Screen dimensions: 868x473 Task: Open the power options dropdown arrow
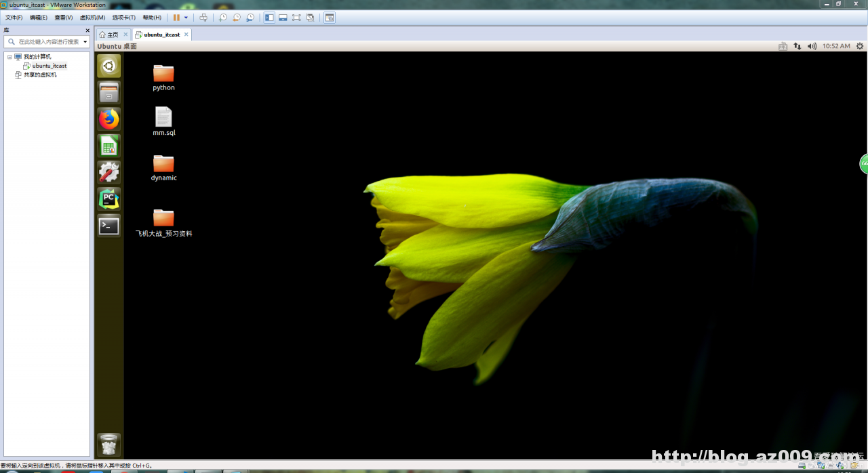tap(186, 18)
